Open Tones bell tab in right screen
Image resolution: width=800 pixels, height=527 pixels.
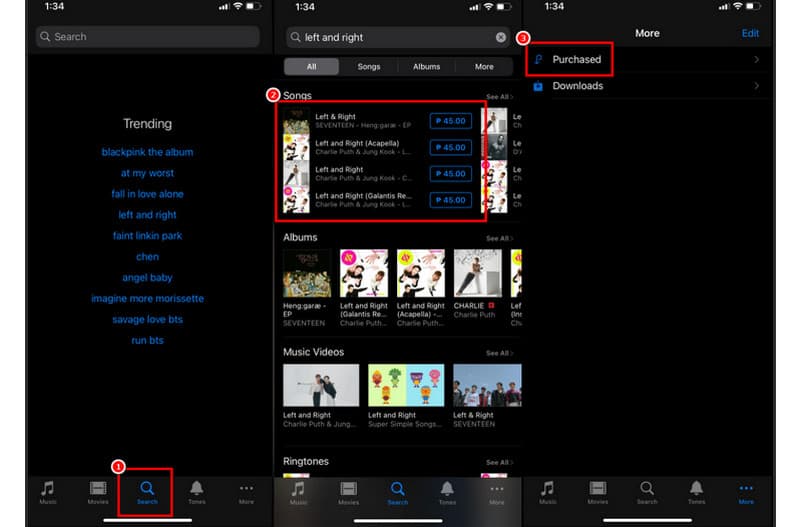pyautogui.click(x=696, y=492)
